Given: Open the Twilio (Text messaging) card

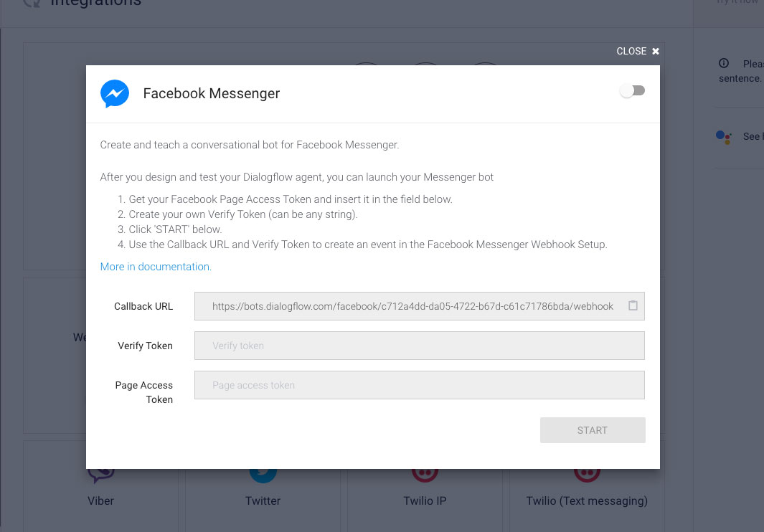Looking at the screenshot, I should 587,487.
